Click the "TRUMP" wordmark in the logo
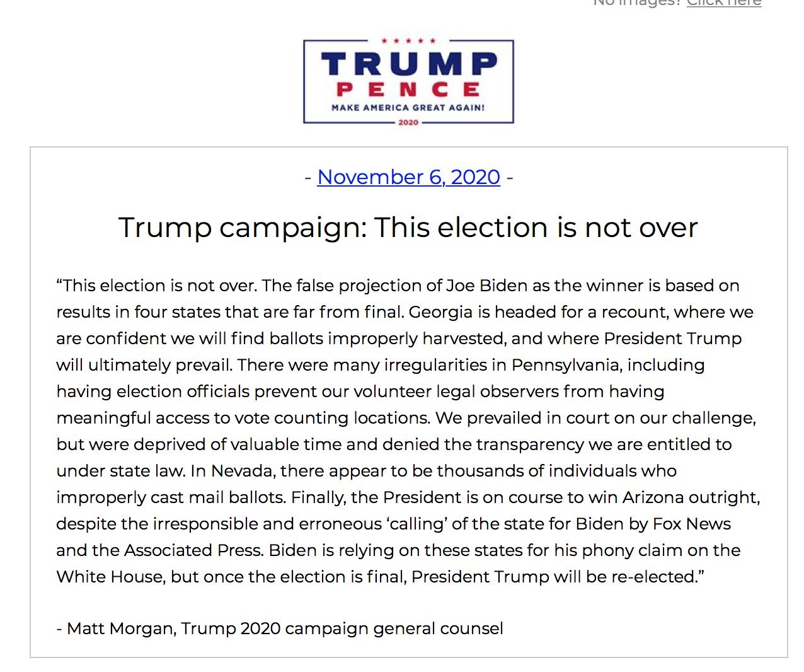 408,64
